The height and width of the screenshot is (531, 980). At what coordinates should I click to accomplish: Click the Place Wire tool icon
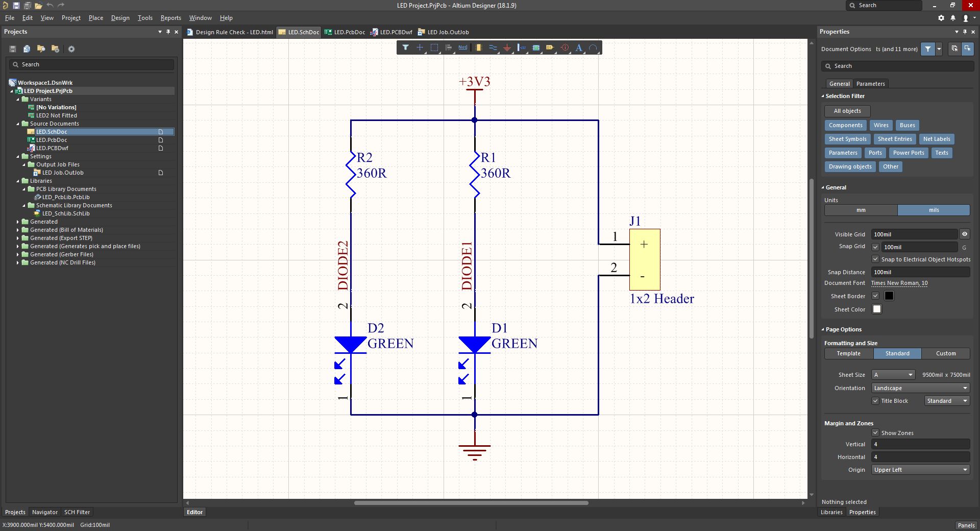click(493, 47)
